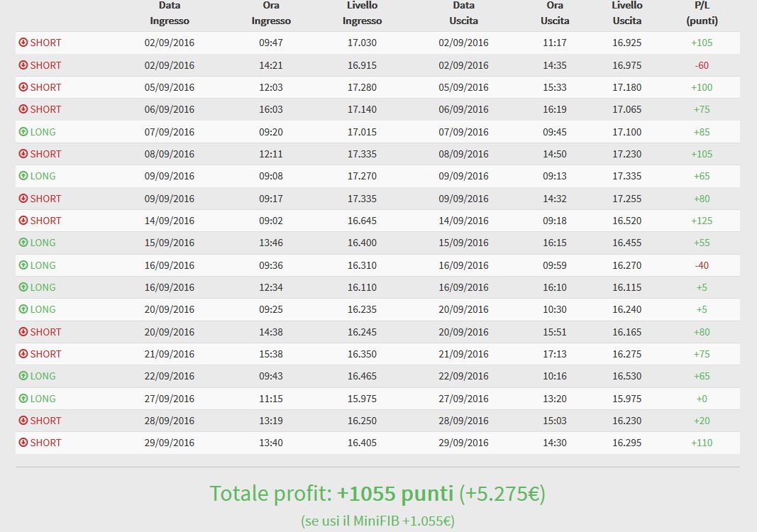The width and height of the screenshot is (757, 532).
Task: Click the LONG icon for 22/09/2016 09:43
Action: click(x=23, y=375)
